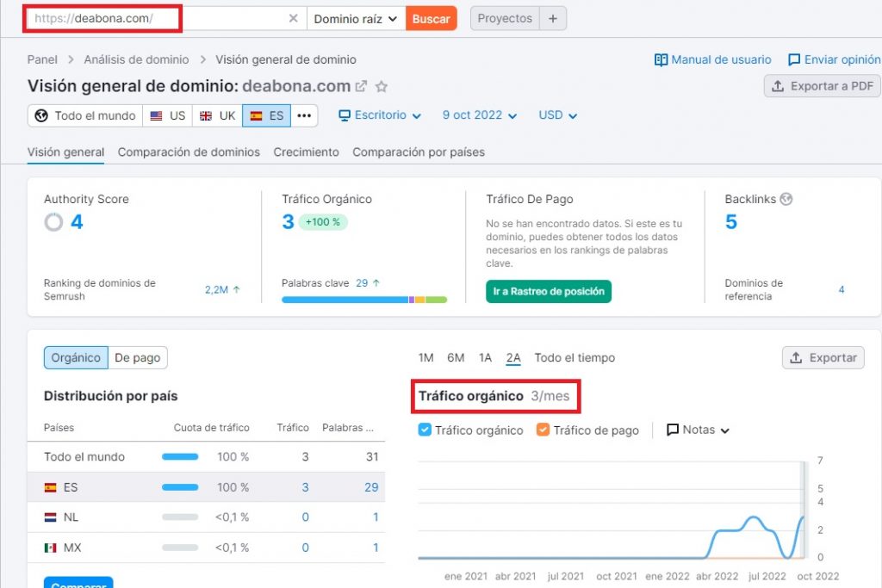The image size is (882, 588).
Task: Select the 1A time range on the chart
Action: (x=485, y=357)
